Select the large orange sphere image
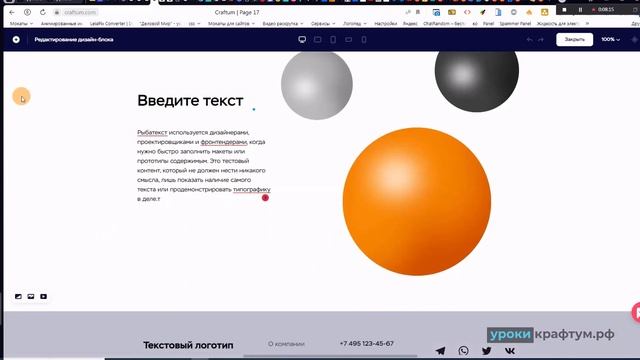Screen dimensions: 640x360 [417, 202]
